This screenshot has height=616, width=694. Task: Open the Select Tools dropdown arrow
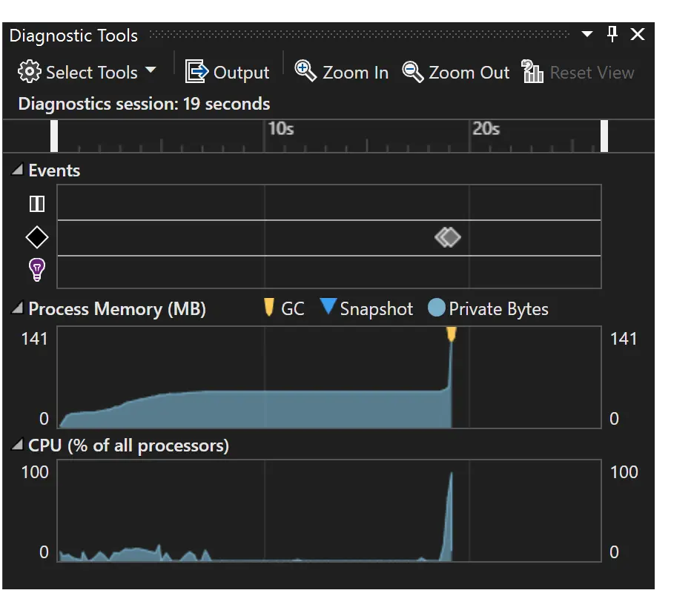(151, 71)
